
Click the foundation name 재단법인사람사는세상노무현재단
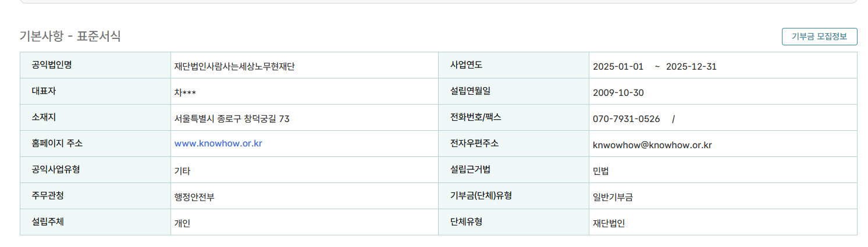click(x=234, y=66)
